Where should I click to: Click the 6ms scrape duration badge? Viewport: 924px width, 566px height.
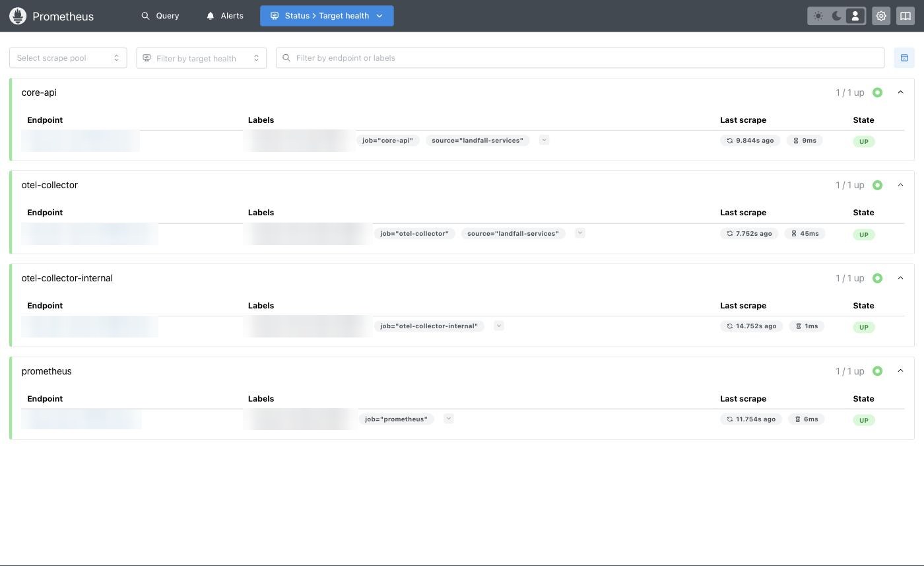pos(806,419)
